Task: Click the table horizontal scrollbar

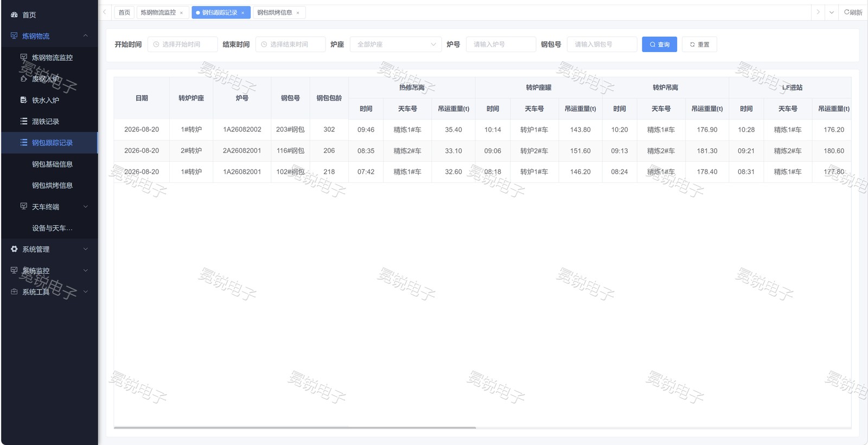Action: pyautogui.click(x=295, y=428)
